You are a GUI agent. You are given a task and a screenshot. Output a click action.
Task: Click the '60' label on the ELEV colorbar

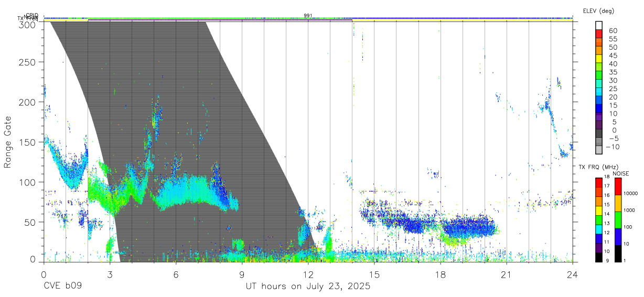click(x=613, y=31)
